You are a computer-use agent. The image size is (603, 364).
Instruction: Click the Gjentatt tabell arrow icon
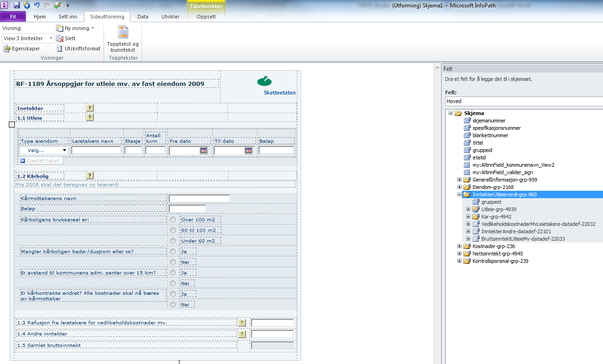click(22, 161)
